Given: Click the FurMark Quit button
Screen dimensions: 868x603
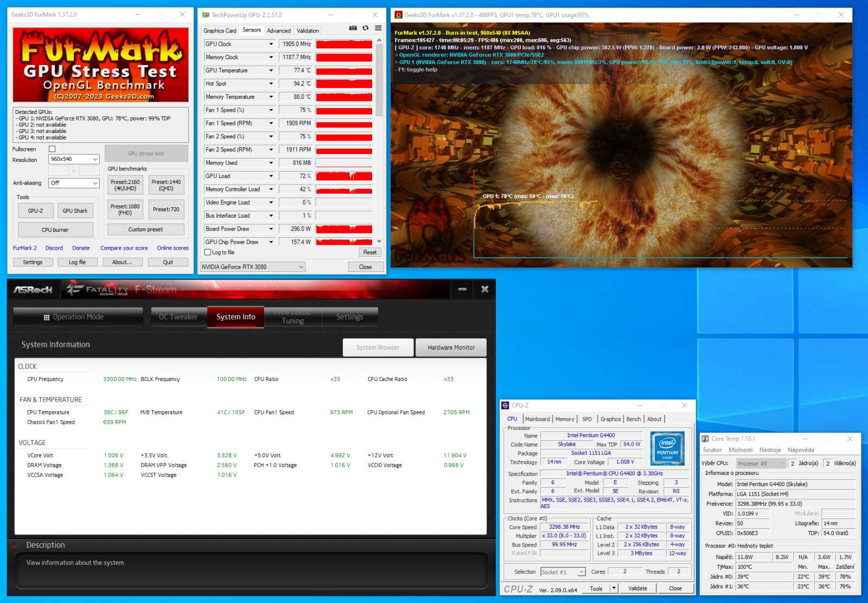Looking at the screenshot, I should (x=168, y=262).
